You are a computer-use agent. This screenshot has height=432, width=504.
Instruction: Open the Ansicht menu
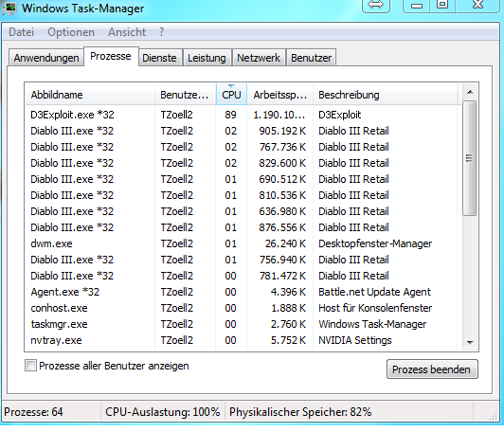click(127, 32)
